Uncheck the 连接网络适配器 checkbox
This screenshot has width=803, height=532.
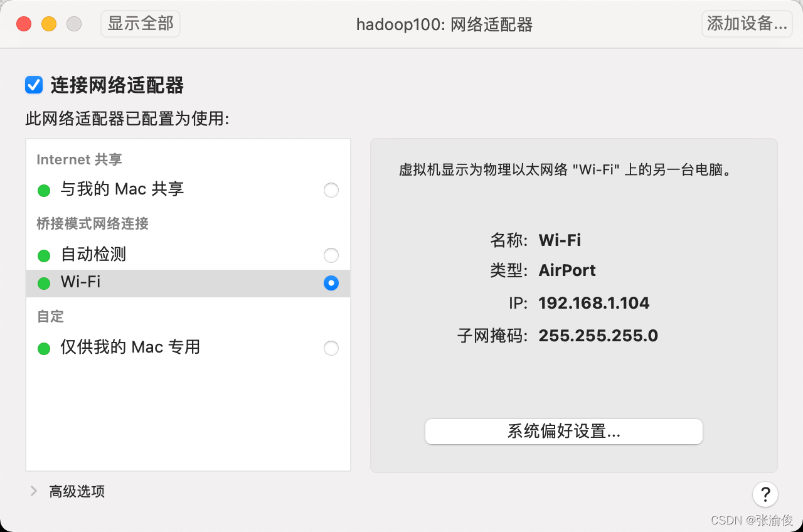click(x=34, y=85)
